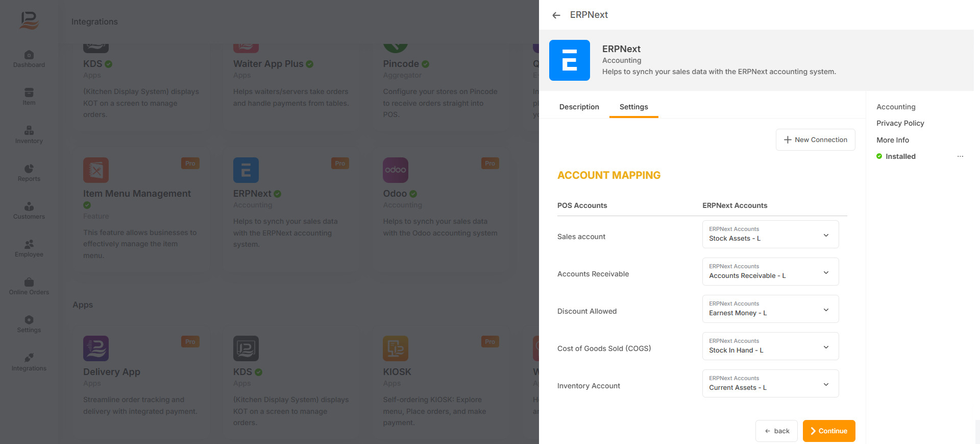Open Reports section icon
Viewport: 980px width, 444px height.
tap(29, 169)
